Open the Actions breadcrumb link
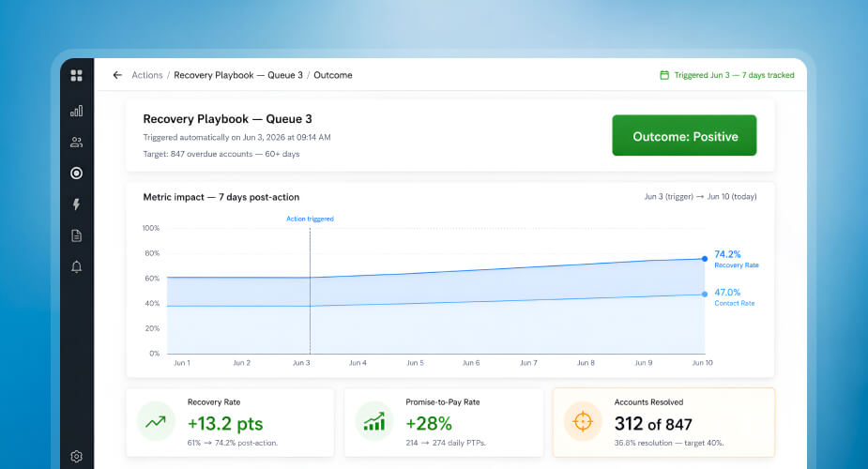Screen dimensions: 868x469 [x=147, y=75]
